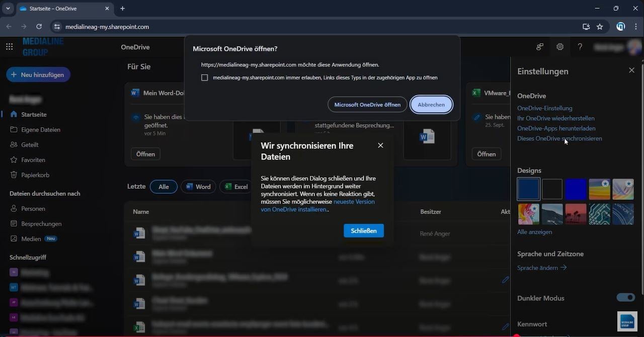Reload the page in the browser

click(x=39, y=27)
